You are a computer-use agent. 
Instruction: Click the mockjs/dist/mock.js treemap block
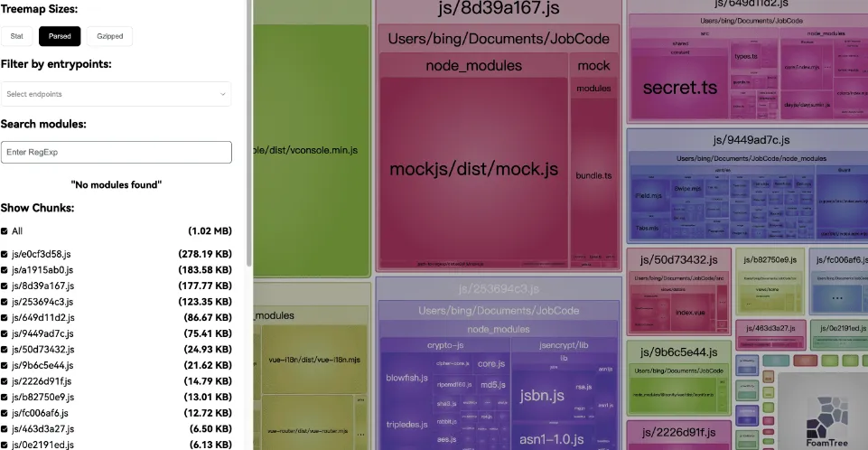pyautogui.click(x=473, y=169)
